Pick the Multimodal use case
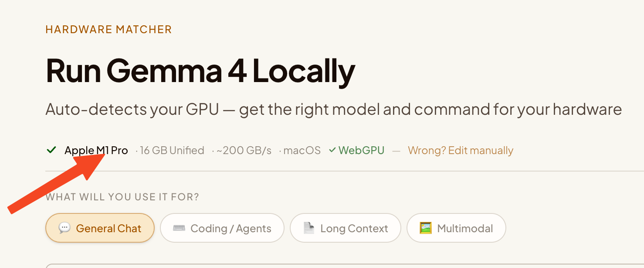The image size is (644, 268). (x=456, y=228)
